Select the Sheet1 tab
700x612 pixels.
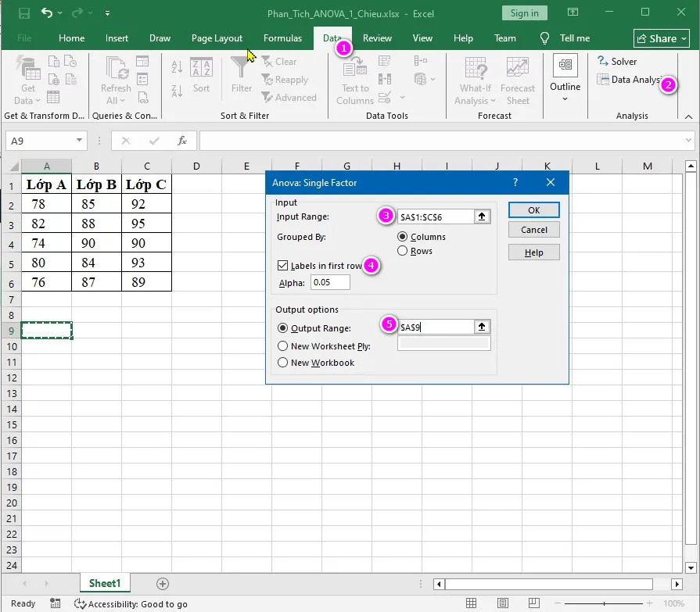[x=104, y=583]
